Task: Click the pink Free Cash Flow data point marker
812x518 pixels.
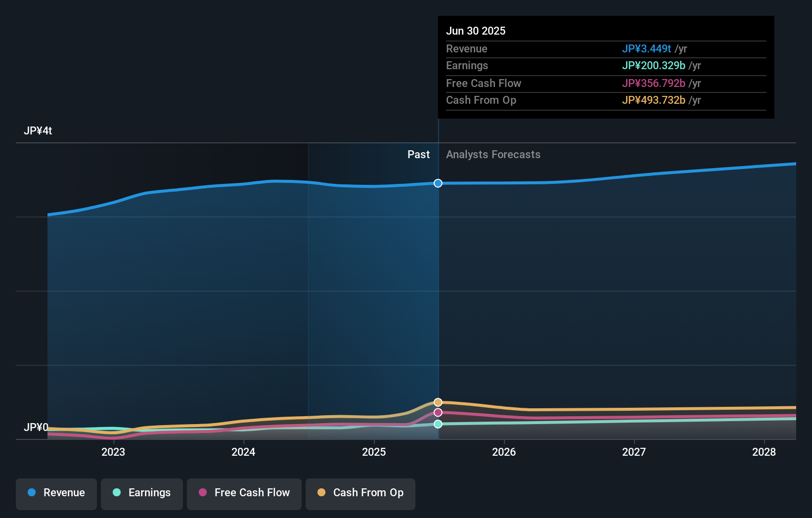Action: (x=438, y=413)
